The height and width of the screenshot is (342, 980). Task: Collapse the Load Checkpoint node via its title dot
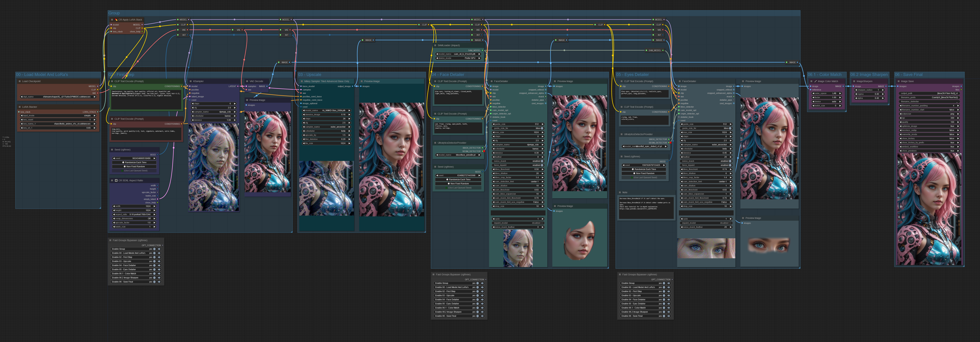20,81
